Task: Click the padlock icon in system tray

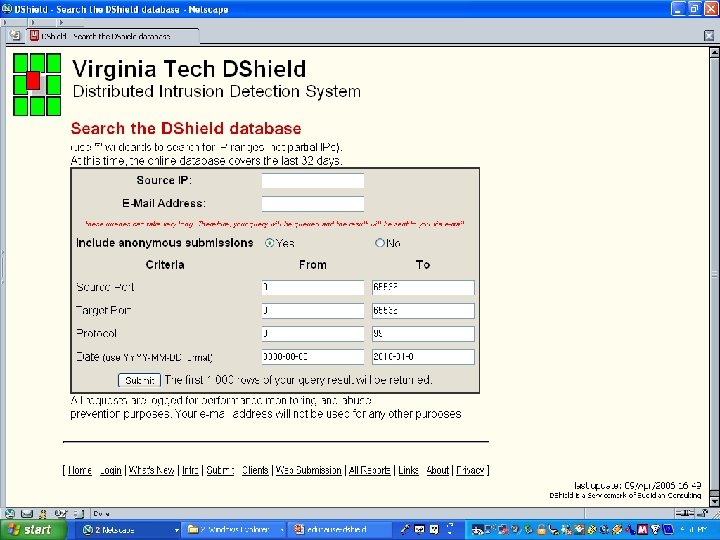Action: click(542, 529)
